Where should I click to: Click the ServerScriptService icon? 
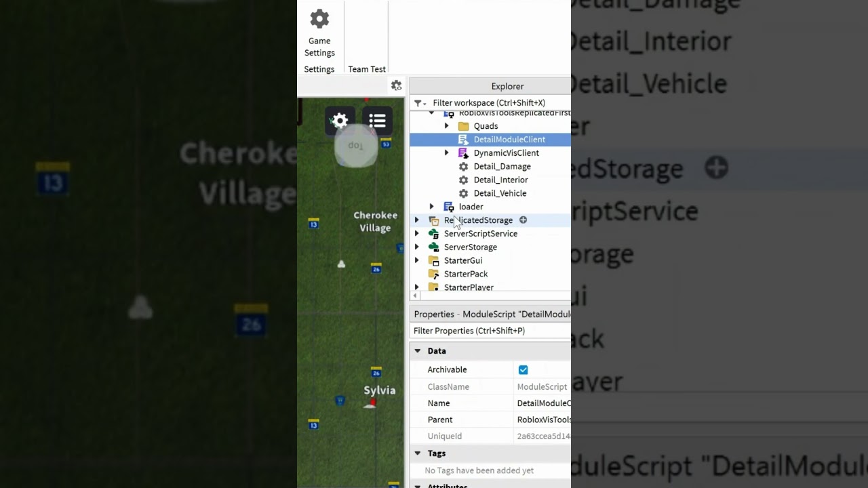(434, 234)
